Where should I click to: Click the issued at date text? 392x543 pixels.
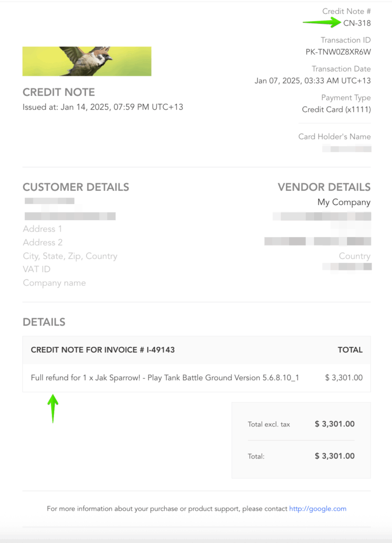tap(103, 107)
